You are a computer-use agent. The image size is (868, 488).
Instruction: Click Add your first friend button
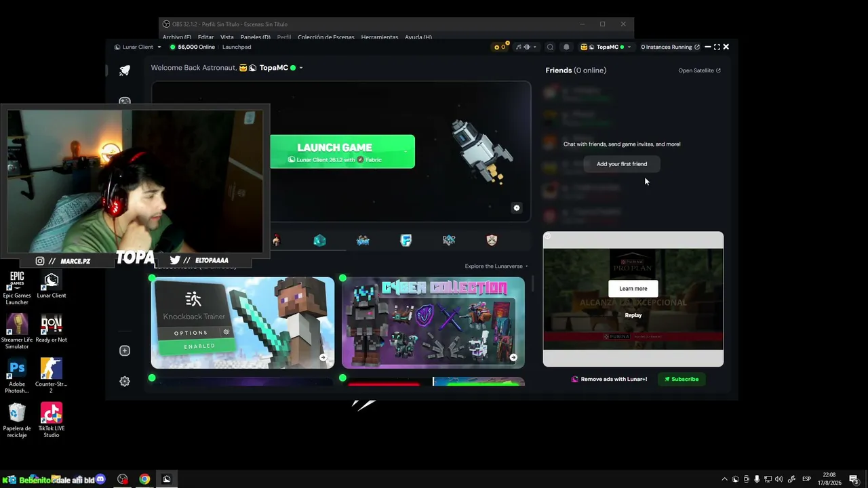coord(622,164)
